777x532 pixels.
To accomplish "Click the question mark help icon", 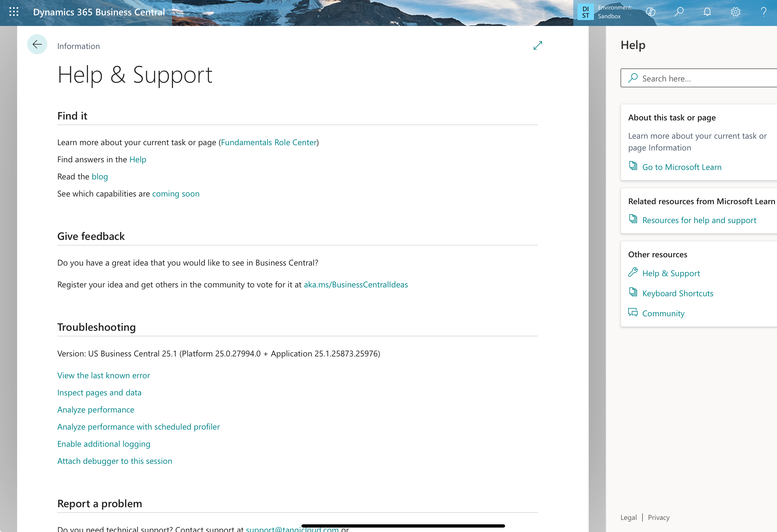I will 763,12.
